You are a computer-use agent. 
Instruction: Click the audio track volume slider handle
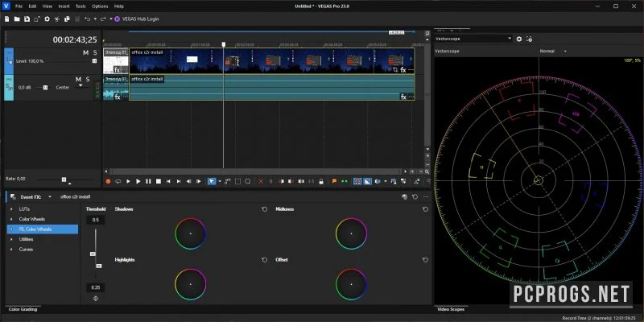46,88
